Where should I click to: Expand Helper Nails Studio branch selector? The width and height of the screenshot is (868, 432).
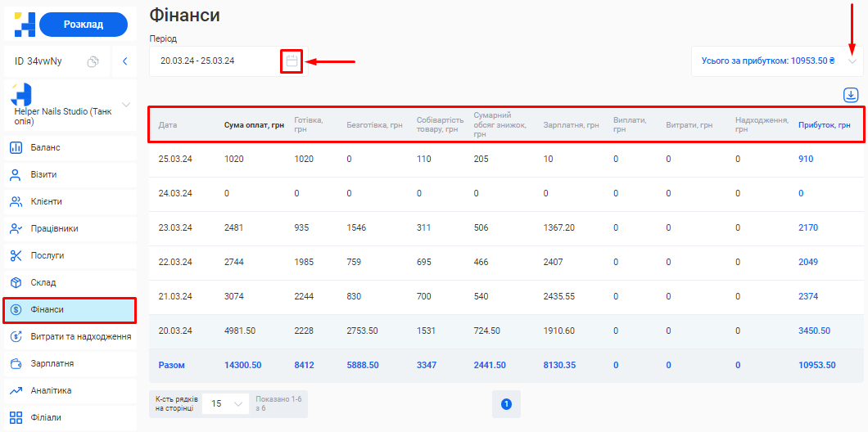126,105
